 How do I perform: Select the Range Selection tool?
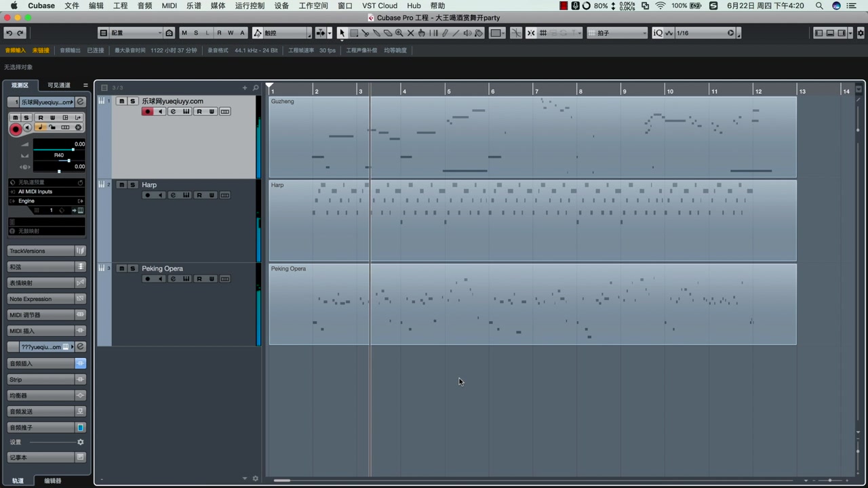[x=354, y=33]
